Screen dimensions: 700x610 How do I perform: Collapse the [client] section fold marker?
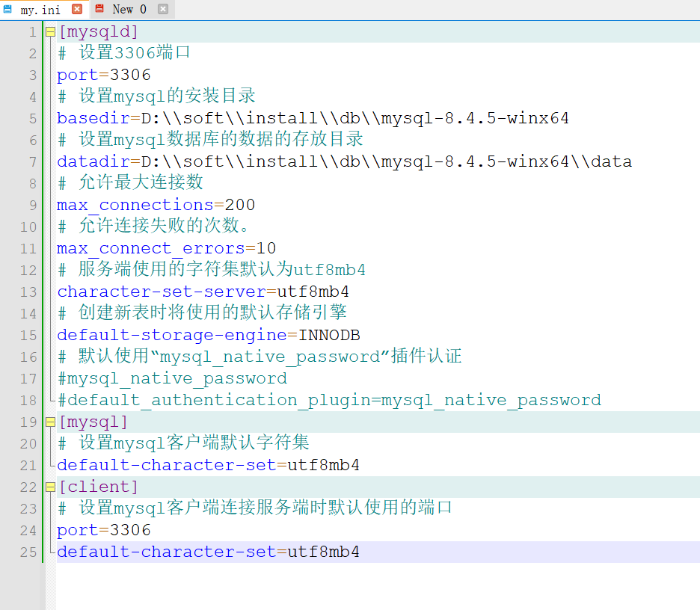(x=50, y=487)
